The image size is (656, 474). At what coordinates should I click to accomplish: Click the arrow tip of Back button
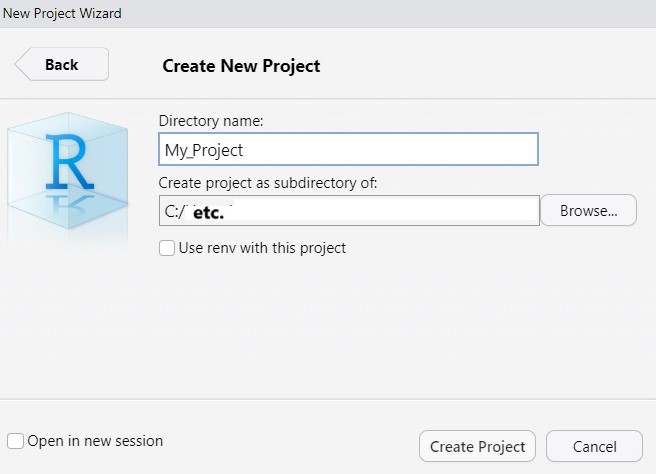click(x=20, y=64)
